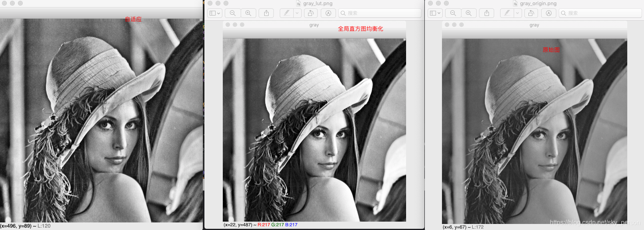Share the gray_lut.png file

266,13
